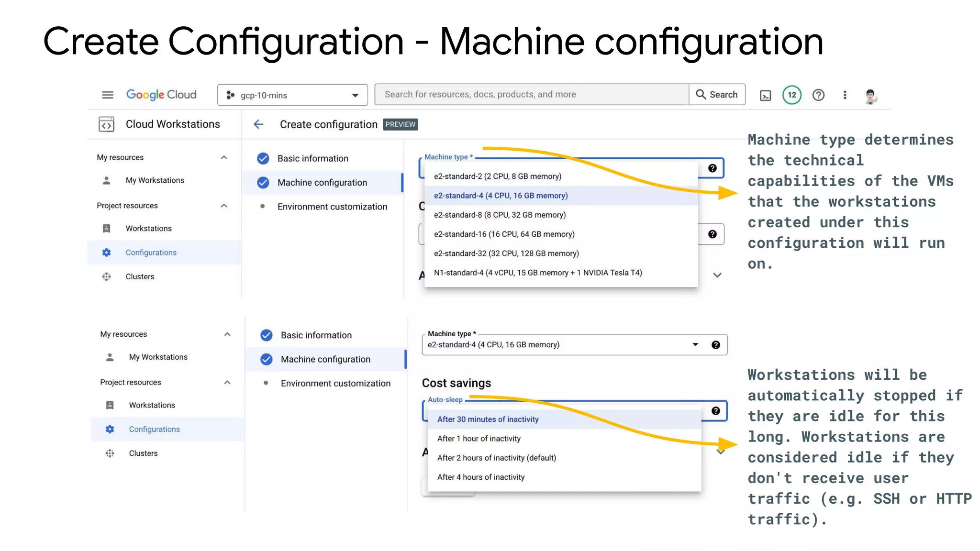Viewport: 980px width, 551px height.
Task: Click the Cloud Workstations product icon
Action: point(106,124)
